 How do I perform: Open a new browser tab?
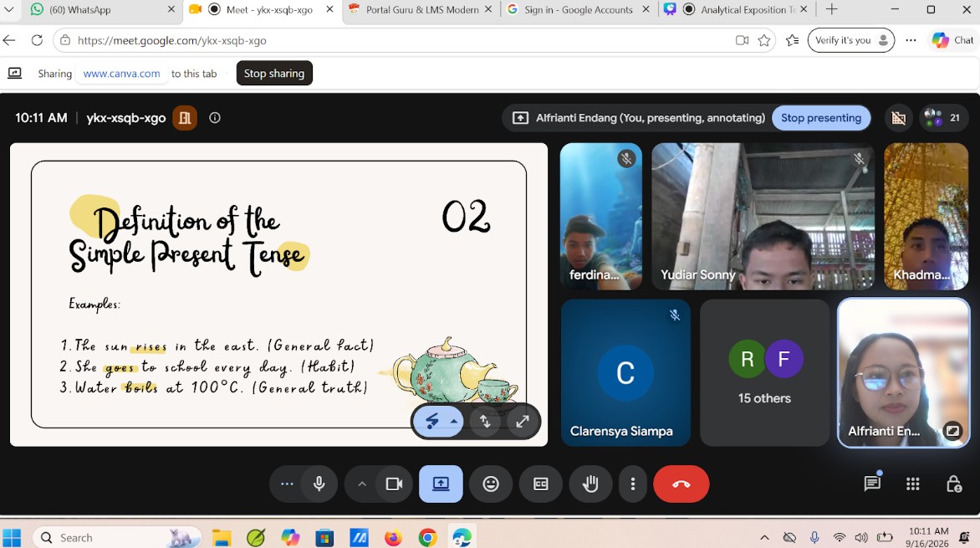(831, 9)
